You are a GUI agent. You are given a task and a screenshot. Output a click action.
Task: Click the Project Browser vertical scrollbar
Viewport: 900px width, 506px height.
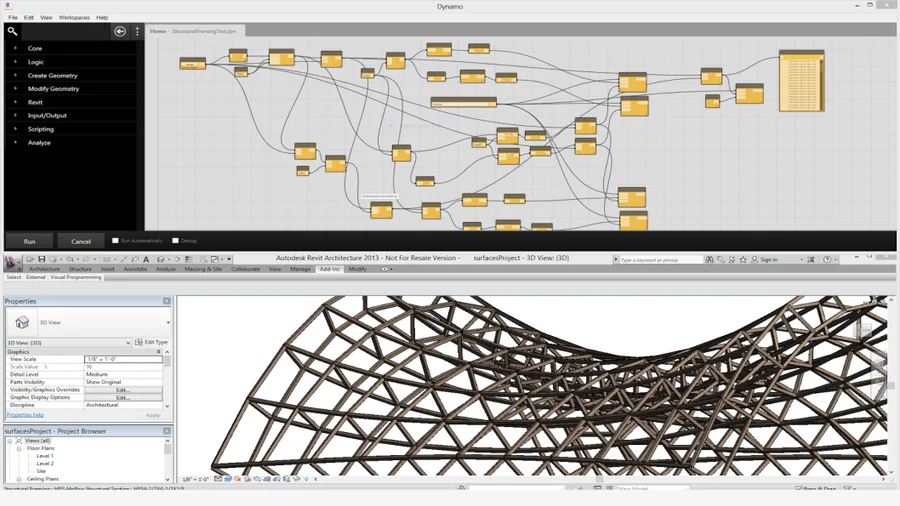[167, 460]
